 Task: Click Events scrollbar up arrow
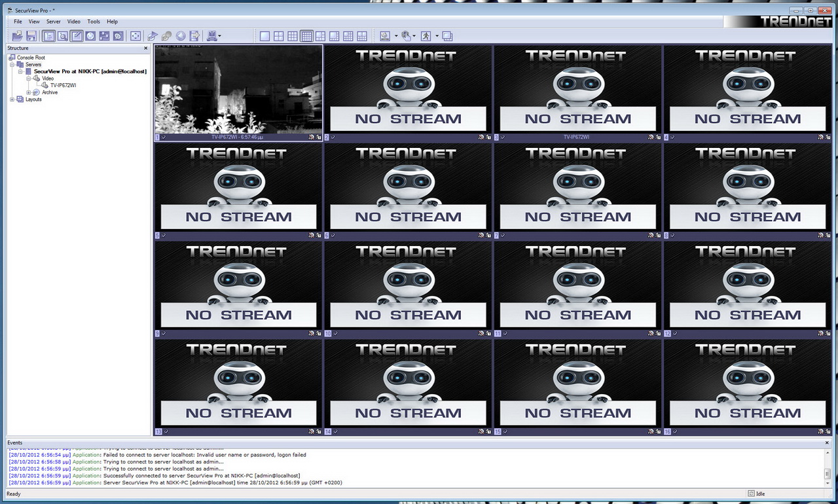pyautogui.click(x=828, y=452)
